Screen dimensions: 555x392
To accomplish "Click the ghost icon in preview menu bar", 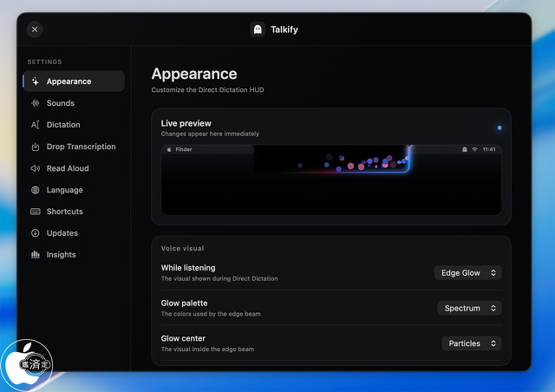I will click(465, 149).
